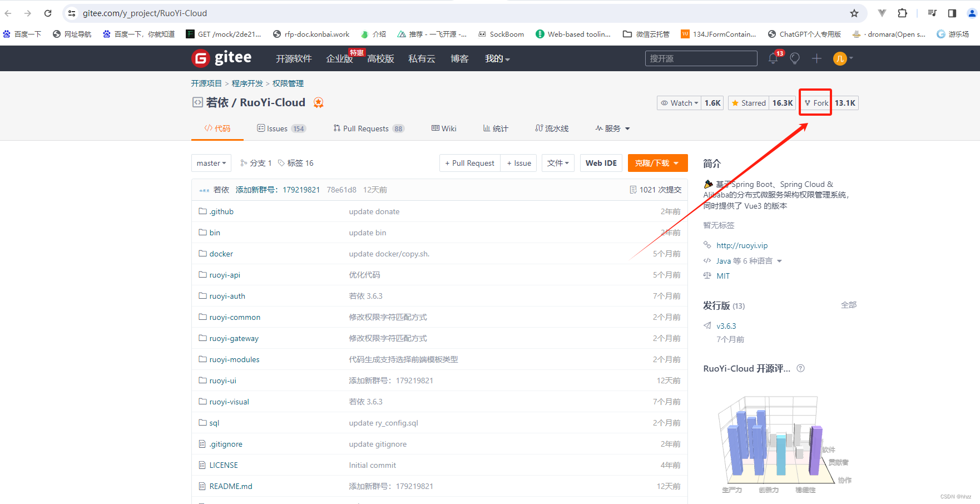Open 博客 in the top navigation
980x504 pixels.
(459, 58)
